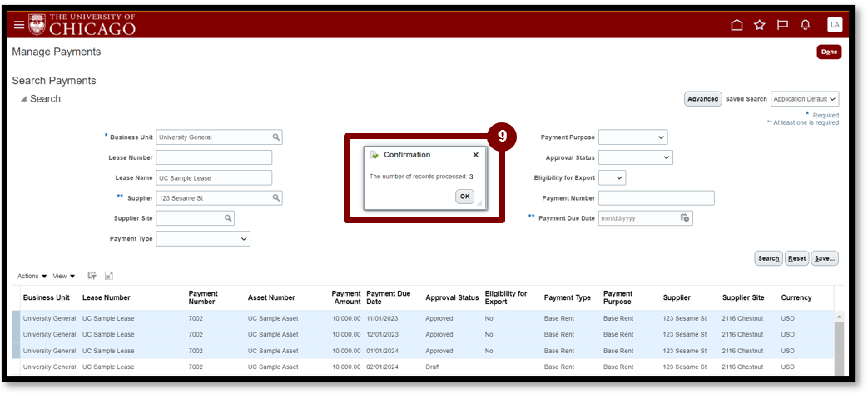Sort by Payment Amount column header
This screenshot has height=394, width=868.
click(x=346, y=297)
